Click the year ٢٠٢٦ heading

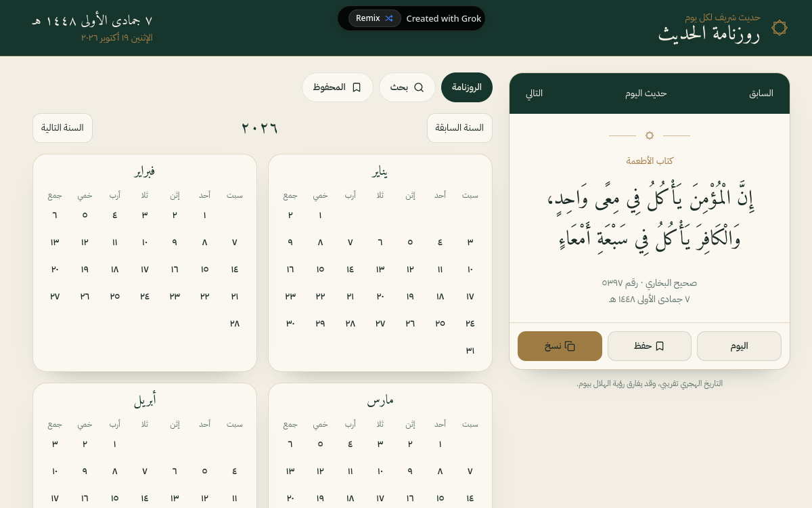pos(260,128)
